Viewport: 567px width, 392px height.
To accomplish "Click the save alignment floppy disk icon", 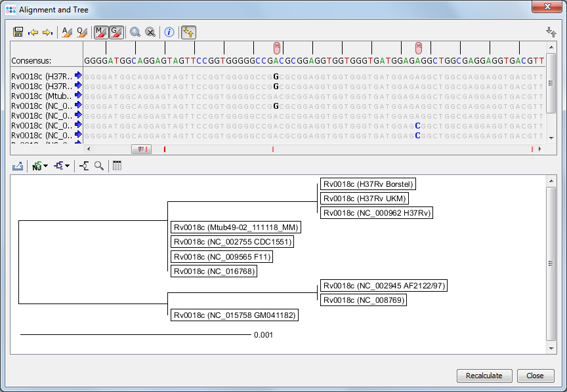I will [x=18, y=32].
